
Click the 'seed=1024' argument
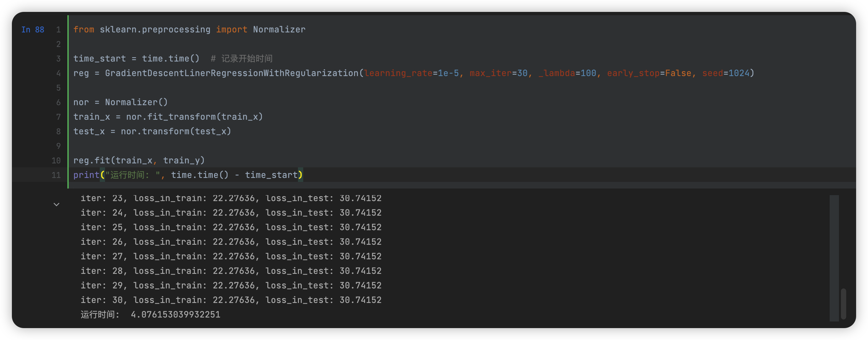click(726, 73)
